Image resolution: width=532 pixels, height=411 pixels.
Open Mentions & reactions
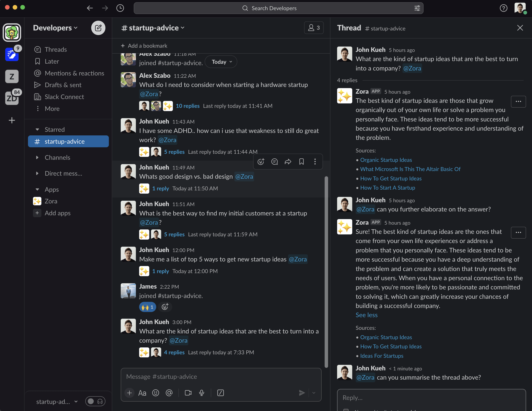[x=68, y=73]
